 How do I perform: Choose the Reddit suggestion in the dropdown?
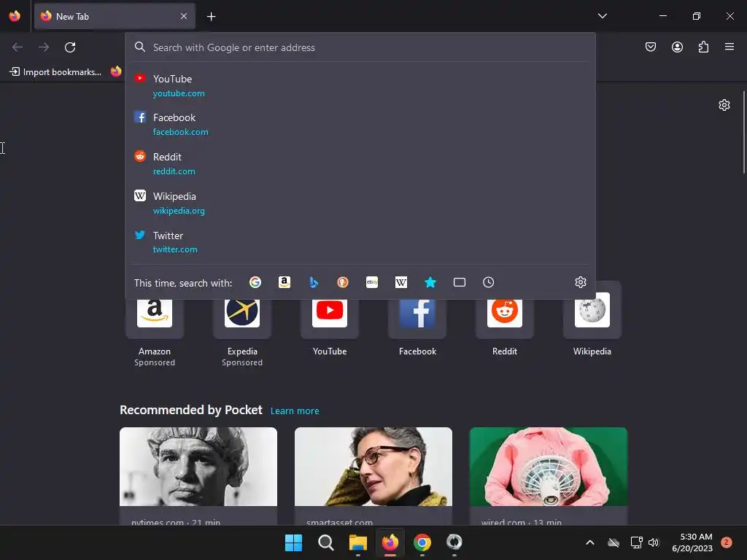point(360,163)
